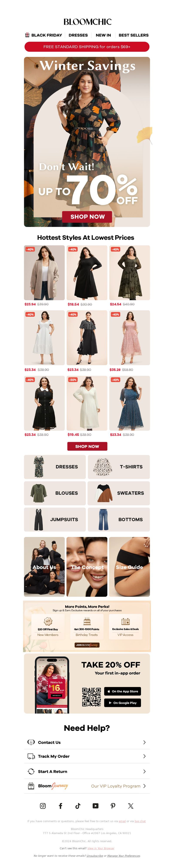Tap the On Google Play button

click(x=122, y=702)
